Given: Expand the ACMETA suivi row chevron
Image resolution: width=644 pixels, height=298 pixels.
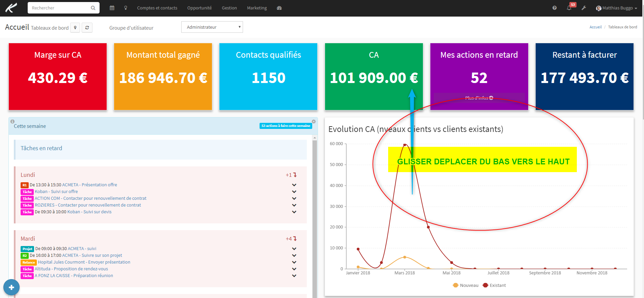Looking at the screenshot, I should pyautogui.click(x=294, y=249).
